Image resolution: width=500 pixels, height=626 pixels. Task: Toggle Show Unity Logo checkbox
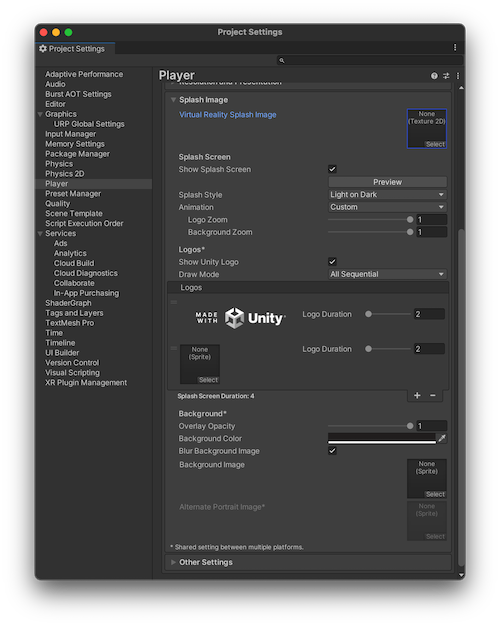point(332,261)
